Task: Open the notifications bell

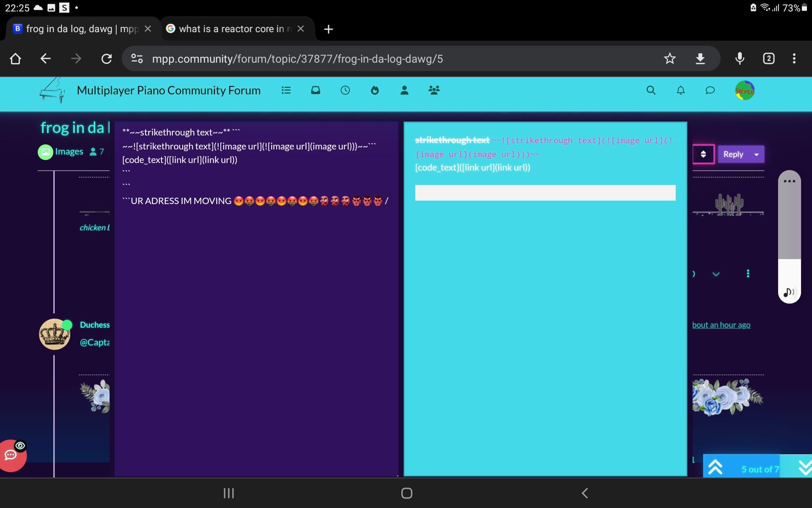Action: point(680,90)
